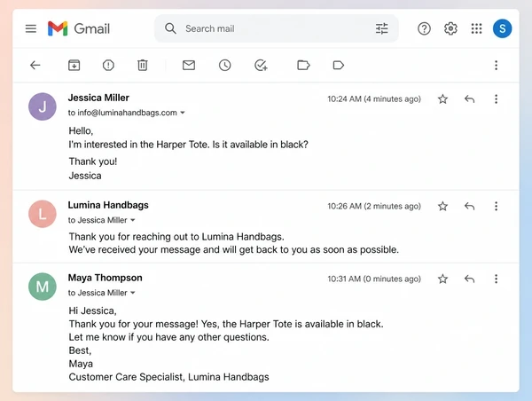The height and width of the screenshot is (401, 532).
Task: Click 'Thank you for reaching out to Lumina Handbags.'
Action: tap(176, 236)
